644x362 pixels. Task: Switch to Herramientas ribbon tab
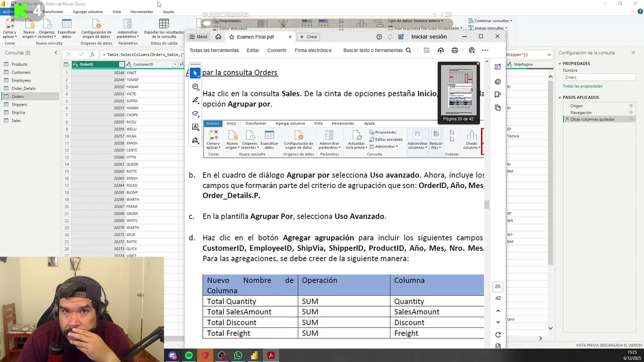tap(141, 12)
